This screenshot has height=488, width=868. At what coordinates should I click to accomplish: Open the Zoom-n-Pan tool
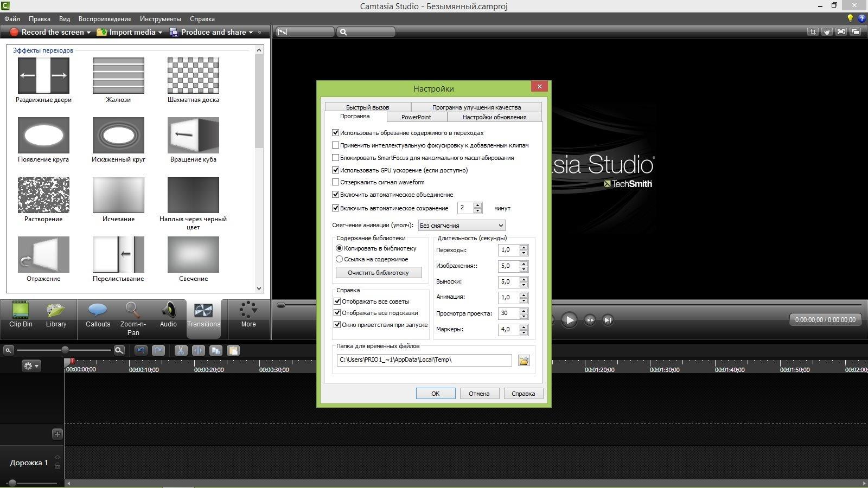(133, 319)
